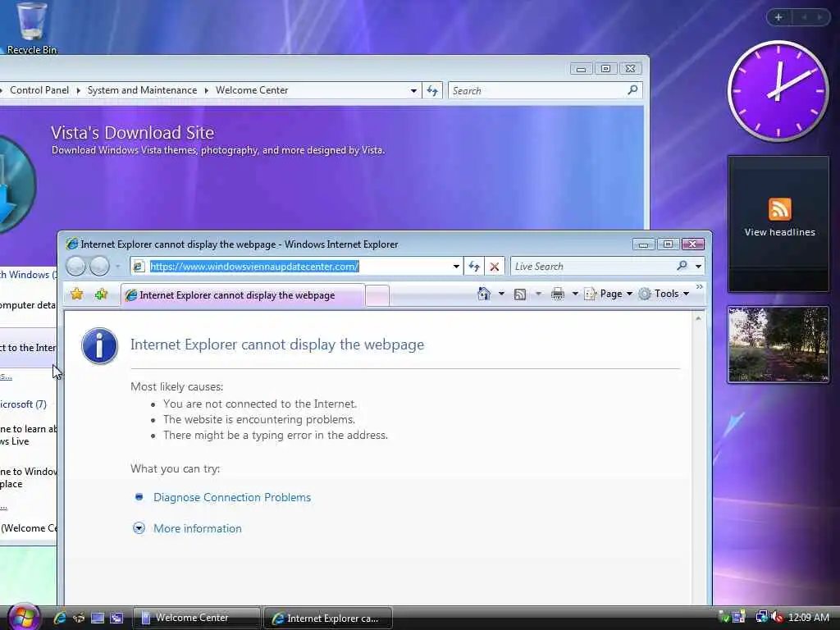The width and height of the screenshot is (840, 630).
Task: Click the red Stop loading icon
Action: pos(495,267)
